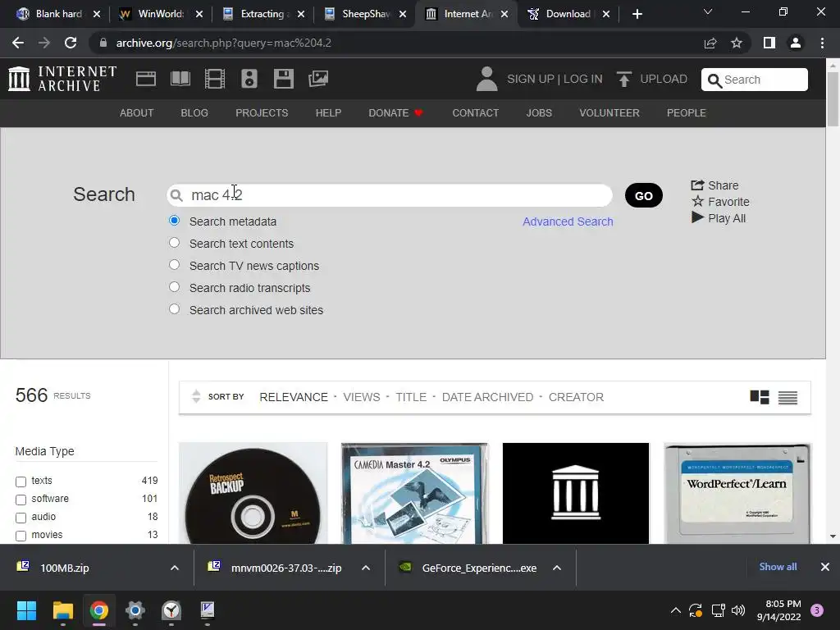Open the Retrospect Backup disc thumbnail
The image size is (840, 630).
[253, 493]
